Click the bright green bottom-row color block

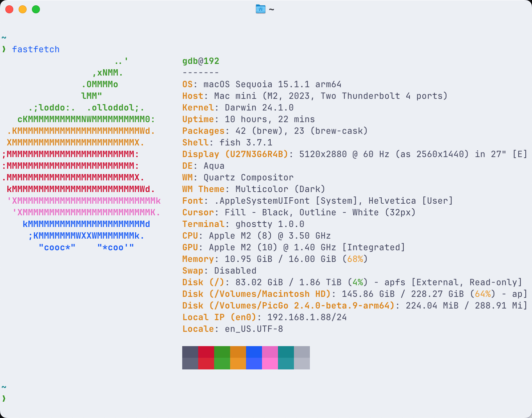222,363
